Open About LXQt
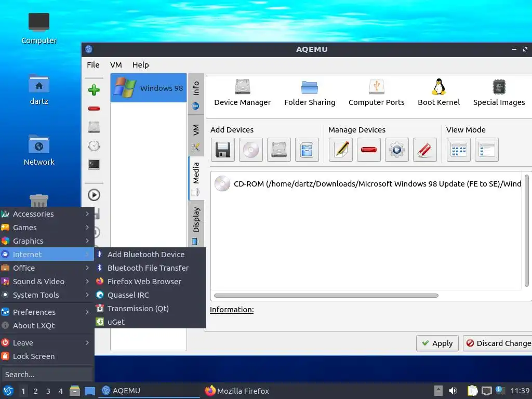 click(47, 326)
